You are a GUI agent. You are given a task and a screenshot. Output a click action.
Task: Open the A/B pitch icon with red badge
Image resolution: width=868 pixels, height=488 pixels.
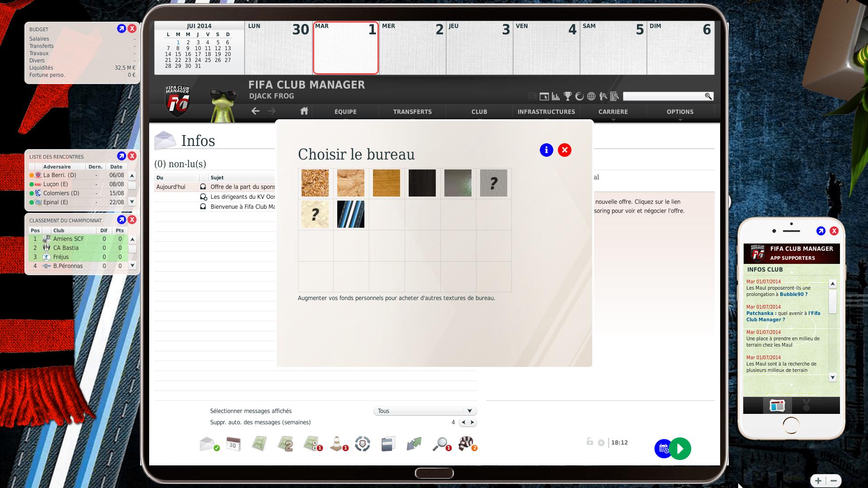[312, 444]
